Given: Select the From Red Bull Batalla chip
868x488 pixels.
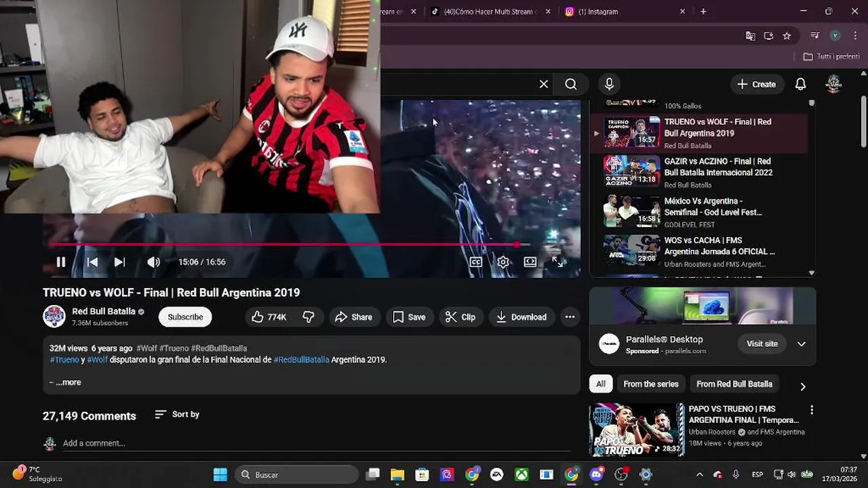Looking at the screenshot, I should click(x=734, y=384).
